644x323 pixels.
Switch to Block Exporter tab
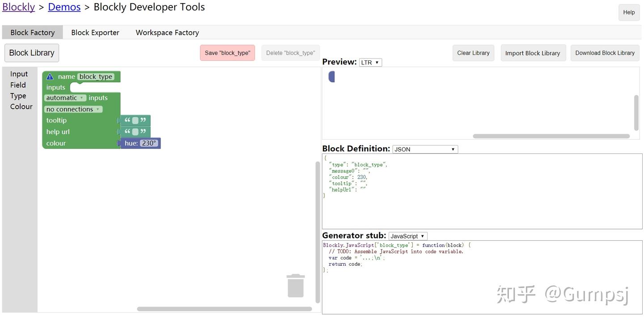[x=95, y=33]
